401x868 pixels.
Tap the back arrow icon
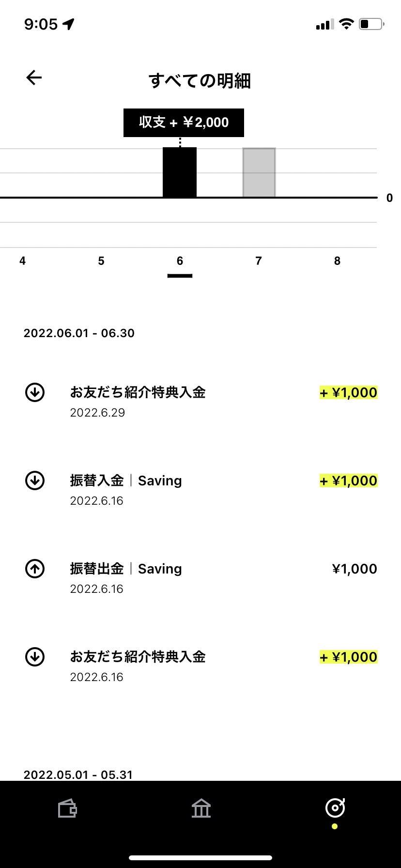click(34, 77)
